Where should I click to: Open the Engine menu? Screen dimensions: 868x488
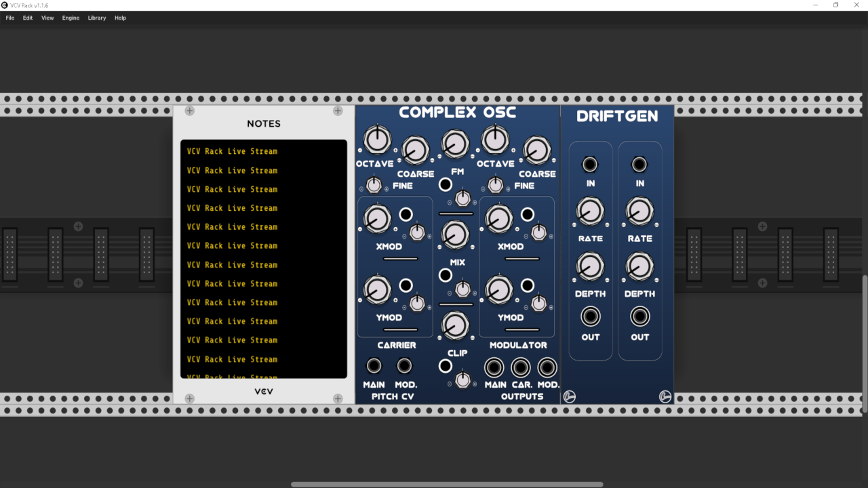[x=71, y=18]
